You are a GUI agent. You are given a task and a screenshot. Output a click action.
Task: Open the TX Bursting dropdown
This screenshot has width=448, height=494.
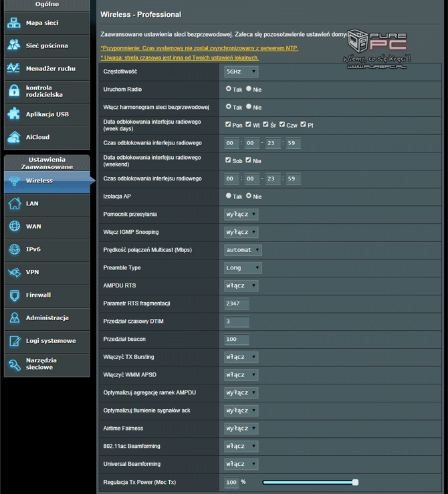[241, 357]
